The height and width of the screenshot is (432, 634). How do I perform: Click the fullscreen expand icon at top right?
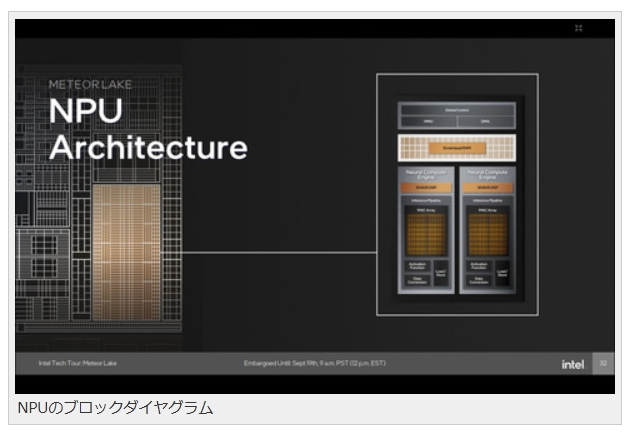coord(578,28)
